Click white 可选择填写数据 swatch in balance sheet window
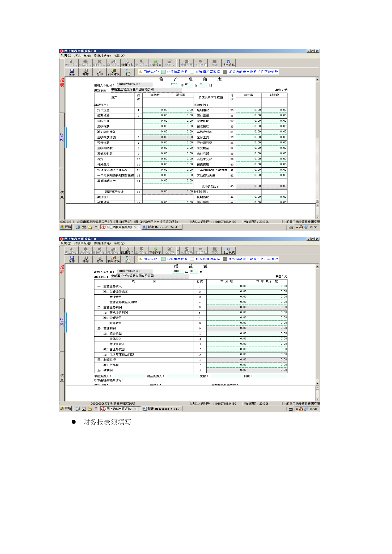Viewport: 392px width, 554px height. 192,72
